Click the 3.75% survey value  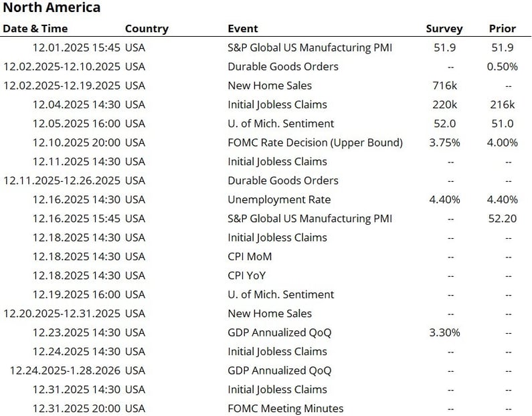(444, 142)
